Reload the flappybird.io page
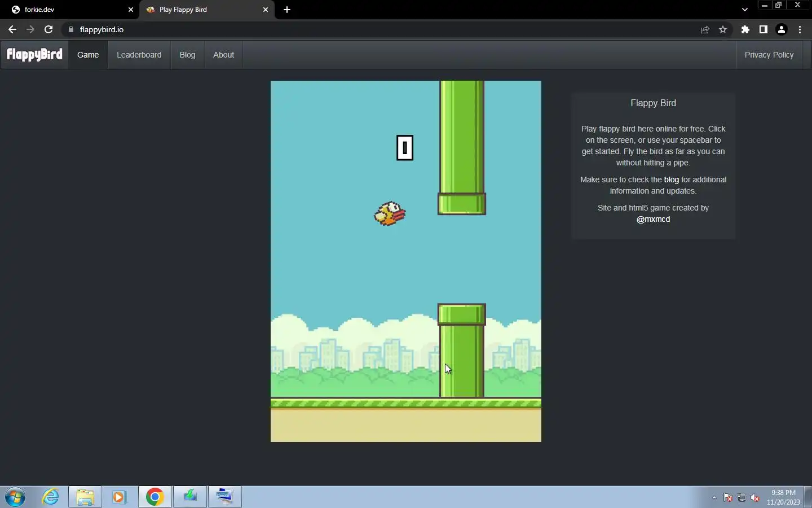This screenshot has width=812, height=508. coord(48,29)
